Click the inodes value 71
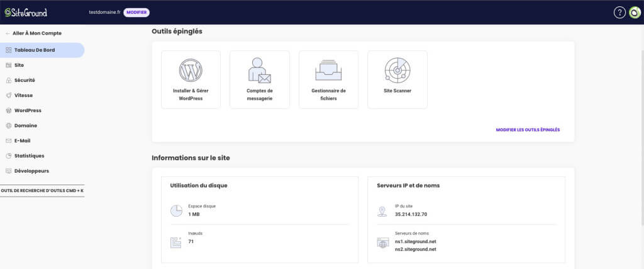 pyautogui.click(x=191, y=241)
